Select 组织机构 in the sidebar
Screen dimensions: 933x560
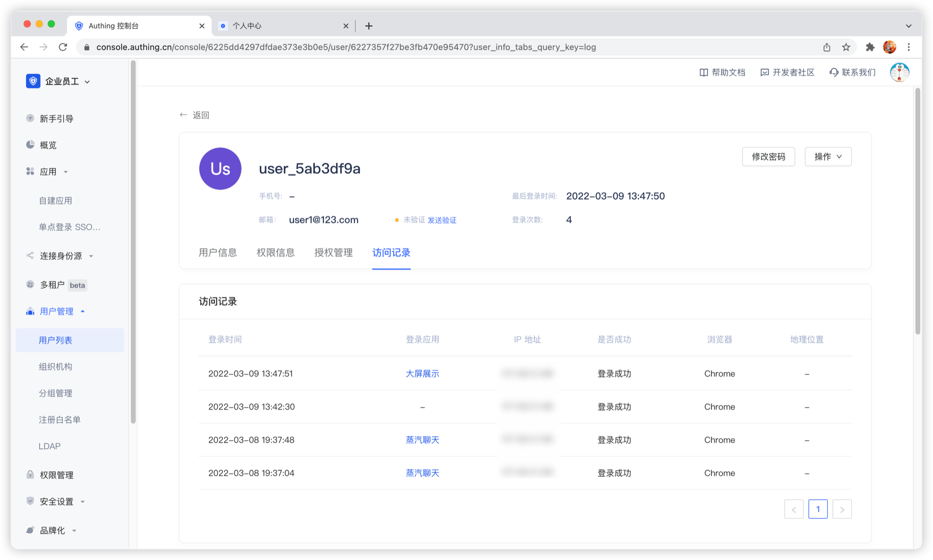click(x=55, y=367)
